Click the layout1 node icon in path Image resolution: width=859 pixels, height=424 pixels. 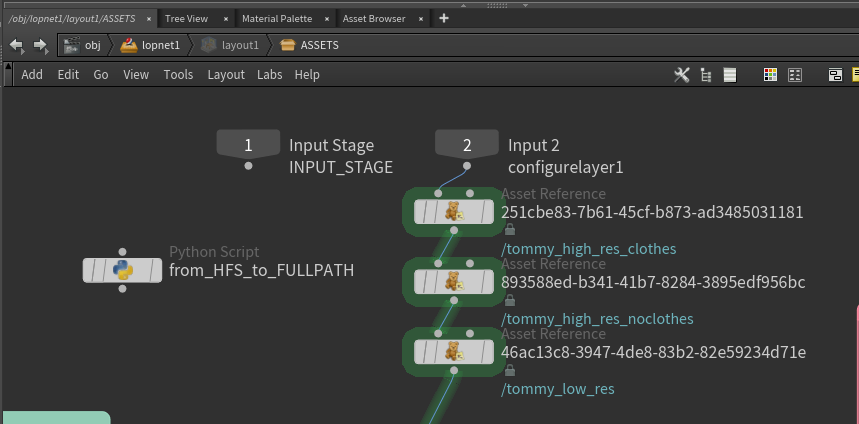click(209, 45)
